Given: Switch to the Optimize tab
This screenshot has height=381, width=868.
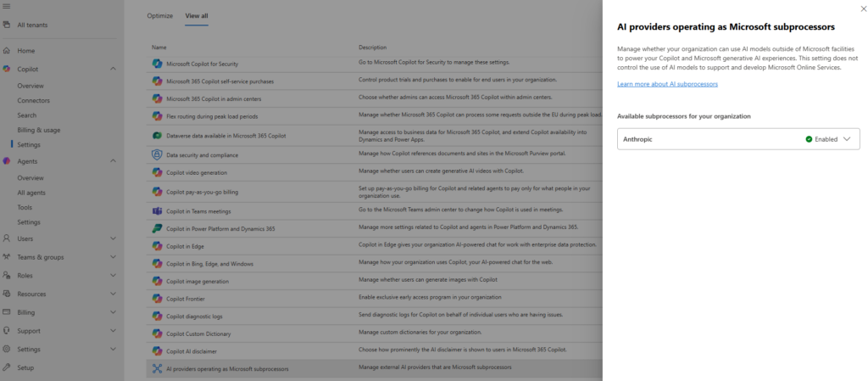Looking at the screenshot, I should (x=160, y=16).
